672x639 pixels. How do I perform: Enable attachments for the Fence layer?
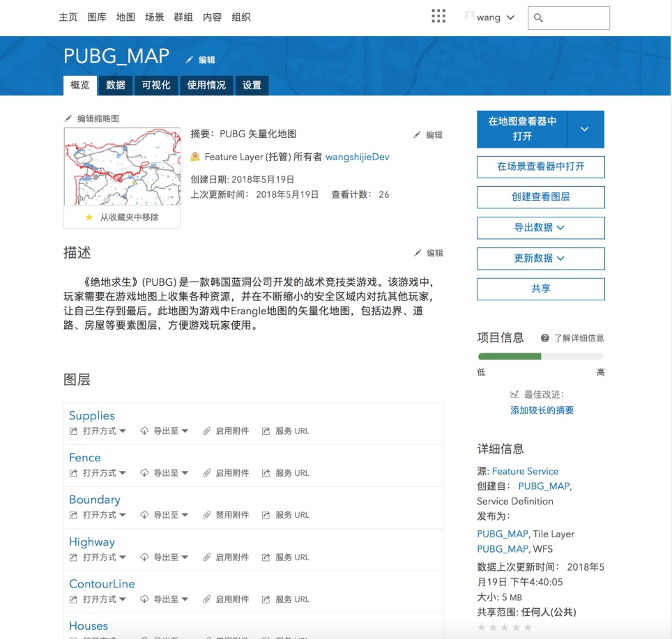tap(232, 473)
